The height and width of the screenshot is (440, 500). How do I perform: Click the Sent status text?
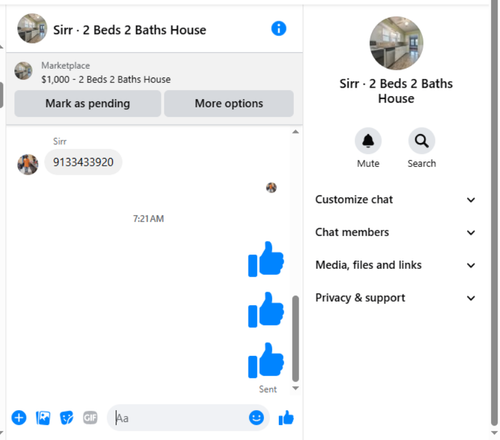[x=268, y=389]
